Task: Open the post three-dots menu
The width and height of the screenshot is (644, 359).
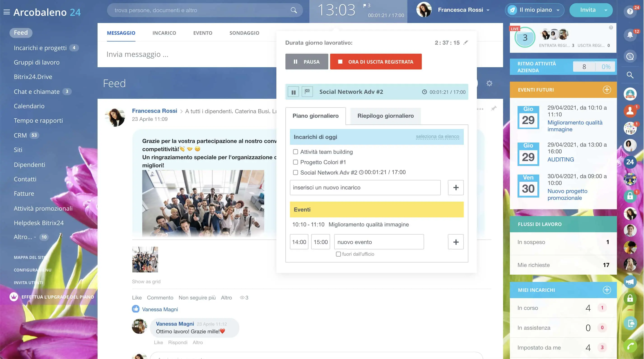Action: tap(480, 109)
